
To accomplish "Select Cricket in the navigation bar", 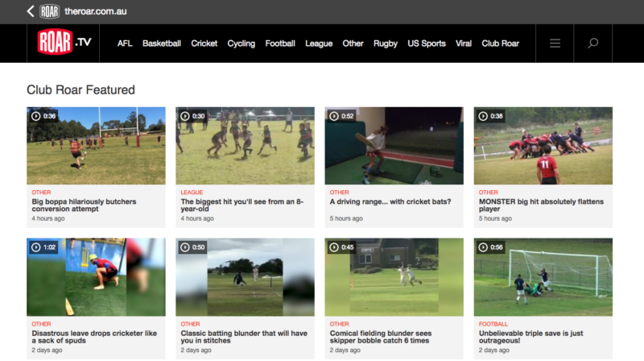I will pyautogui.click(x=204, y=44).
